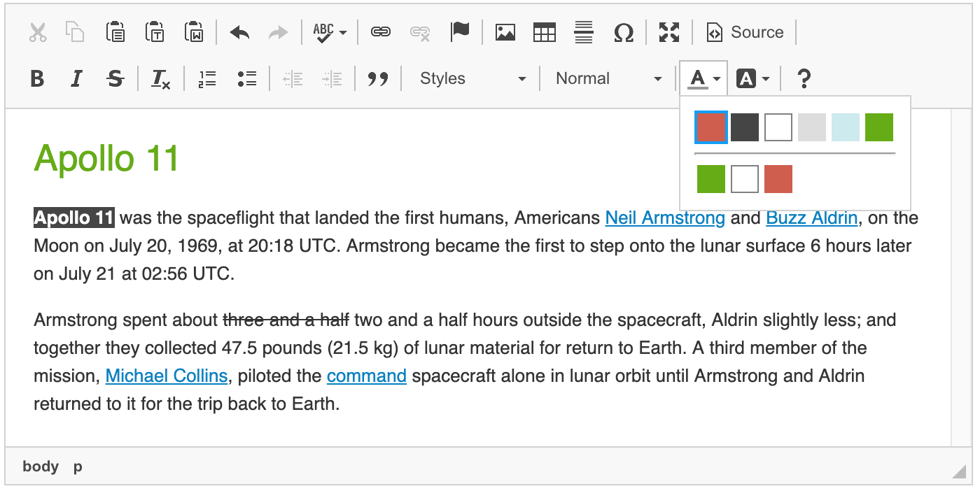Image resolution: width=980 pixels, height=491 pixels.
Task: Open the Neil Armstrong link
Action: (665, 218)
